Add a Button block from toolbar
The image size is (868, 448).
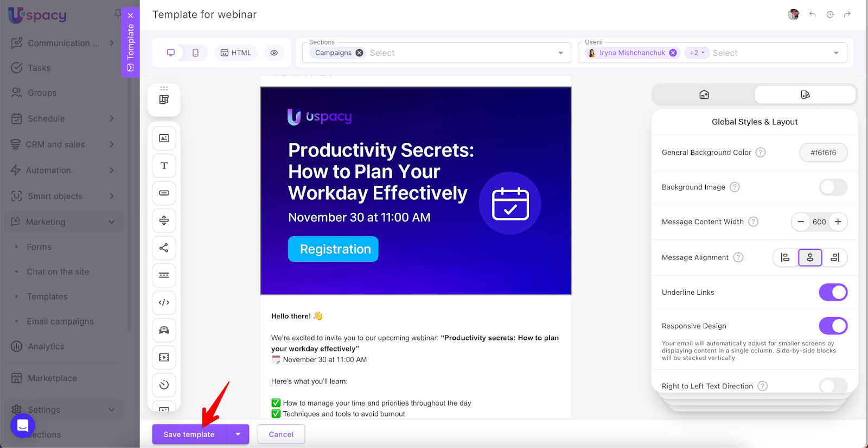click(x=164, y=193)
